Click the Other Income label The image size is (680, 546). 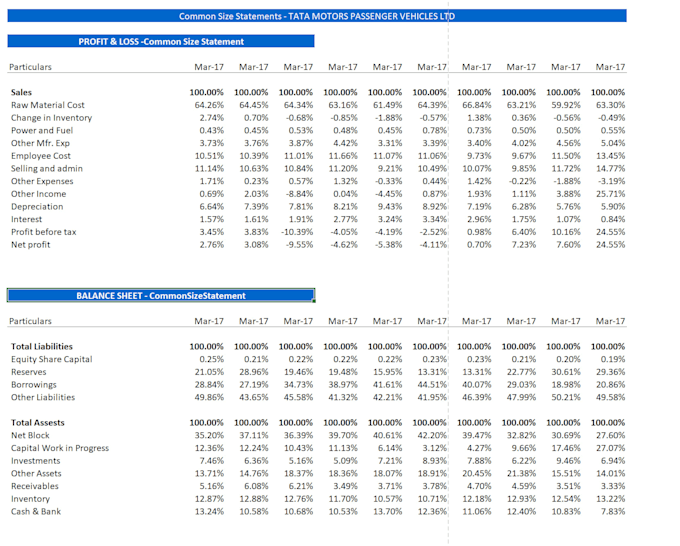[39, 194]
